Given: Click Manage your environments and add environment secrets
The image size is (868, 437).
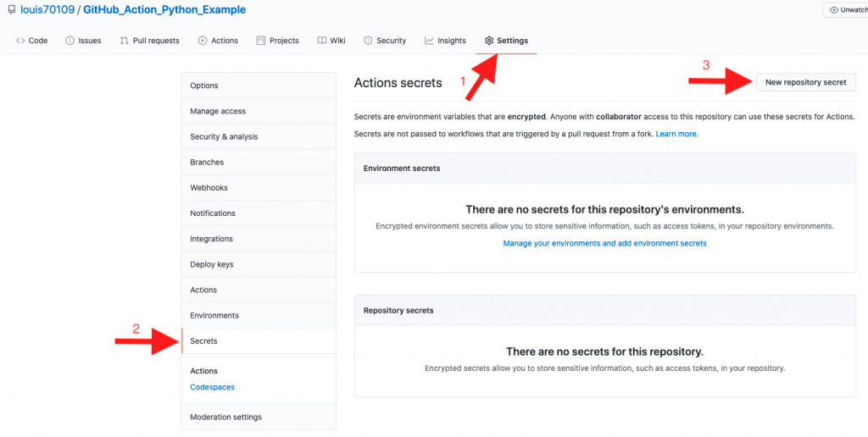Looking at the screenshot, I should (604, 243).
